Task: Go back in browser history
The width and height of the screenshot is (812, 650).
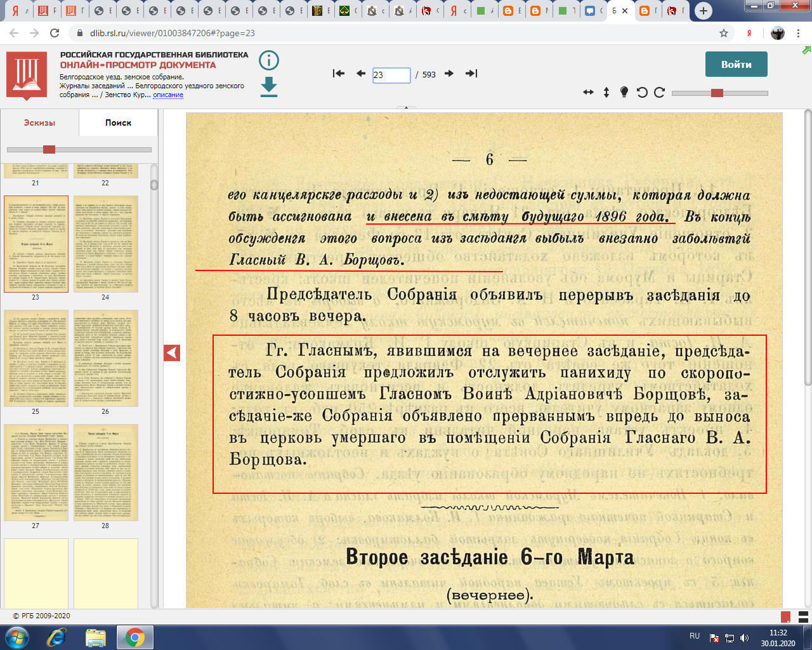Action: 15,33
